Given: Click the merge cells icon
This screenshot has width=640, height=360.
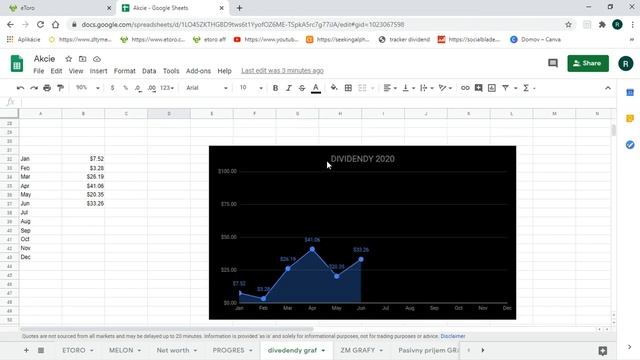Looking at the screenshot, I should tap(362, 88).
